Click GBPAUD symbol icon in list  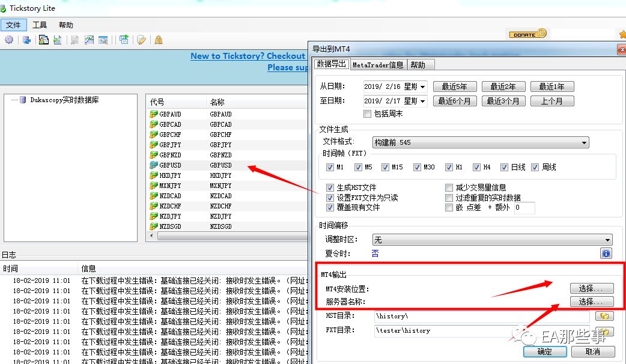pyautogui.click(x=154, y=114)
